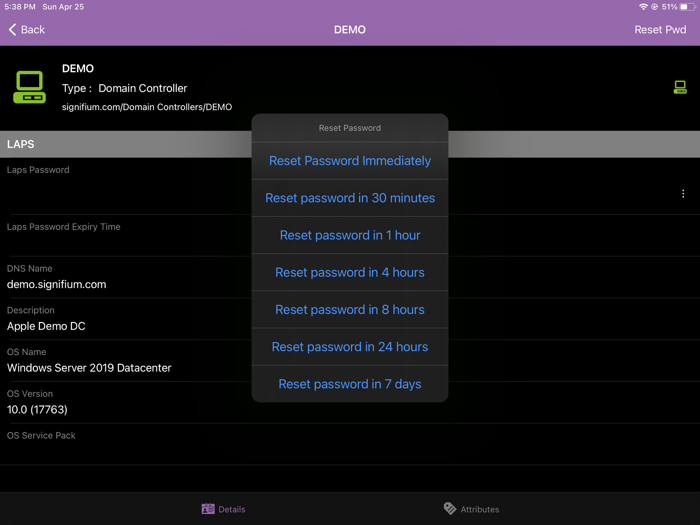This screenshot has height=525, width=700.
Task: Click the Attributes tag icon
Action: pos(450,508)
